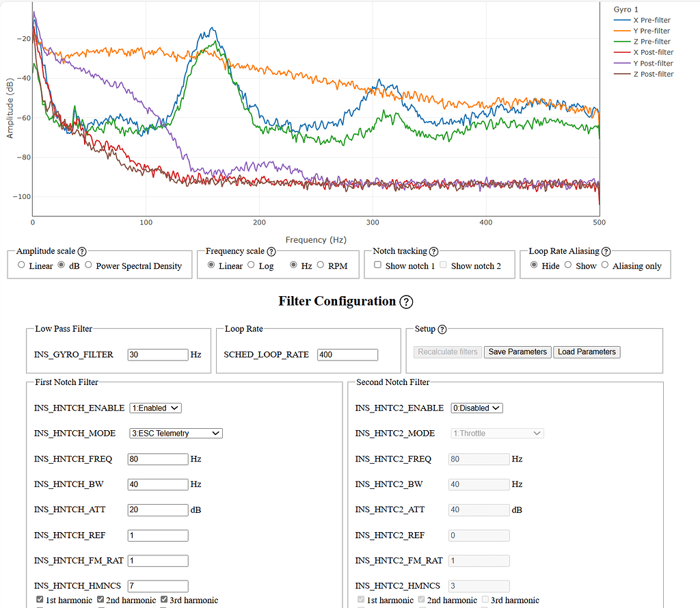Open the Filter Configuration help tooltip
The height and width of the screenshot is (608, 700).
pyautogui.click(x=407, y=301)
